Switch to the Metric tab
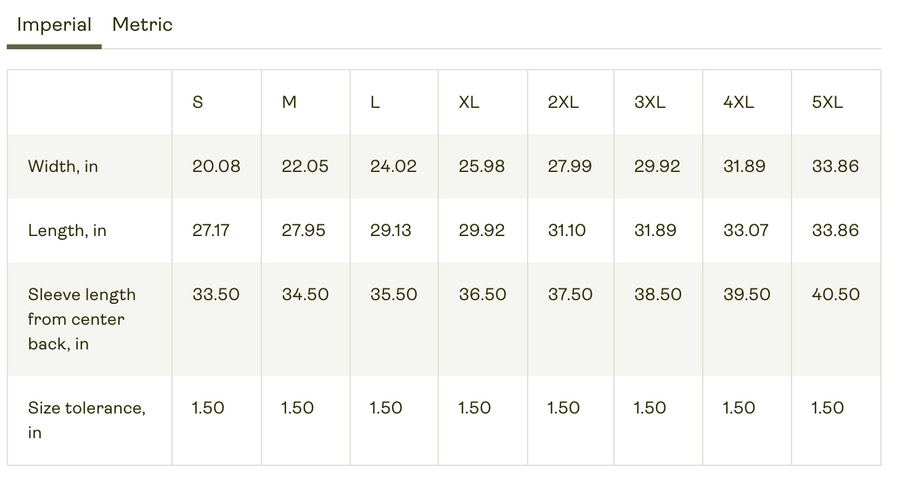The height and width of the screenshot is (493, 900). (142, 25)
